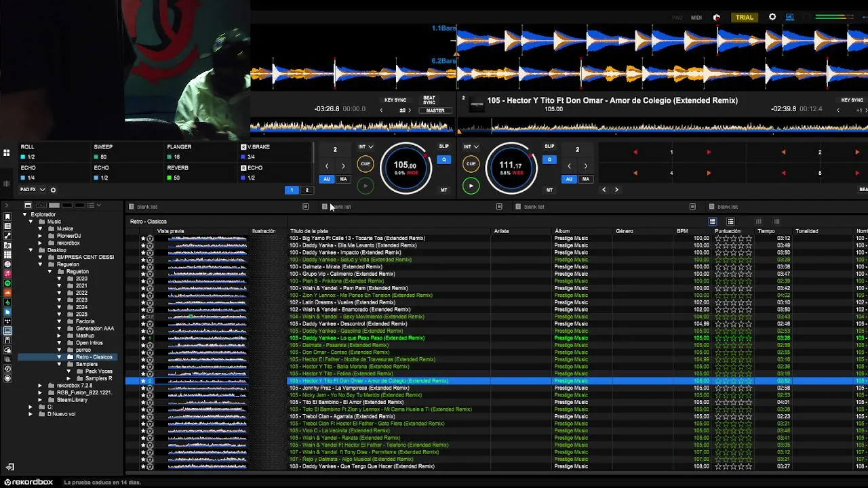868x488 pixels.
Task: Toggle play on deck 2 (green button)
Action: click(471, 186)
